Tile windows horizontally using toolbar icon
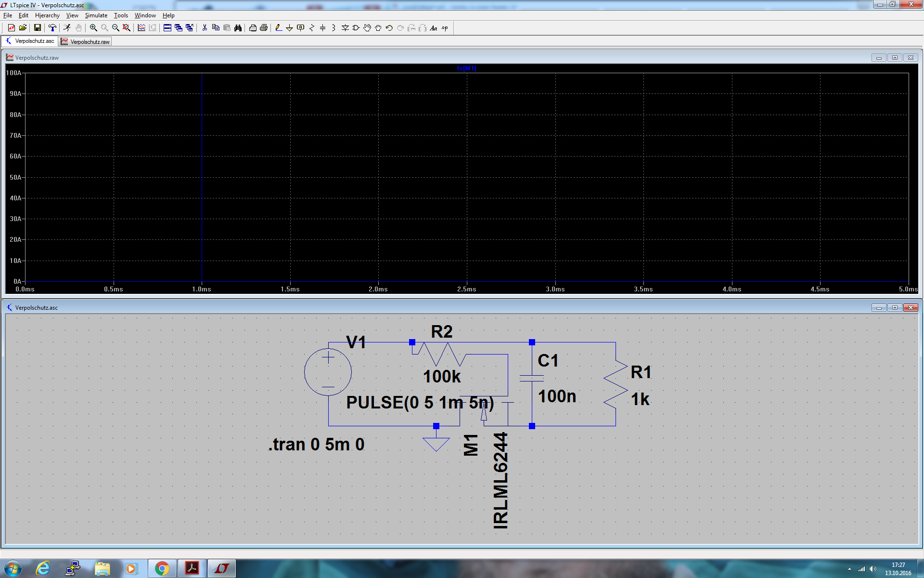924x578 pixels. point(167,28)
